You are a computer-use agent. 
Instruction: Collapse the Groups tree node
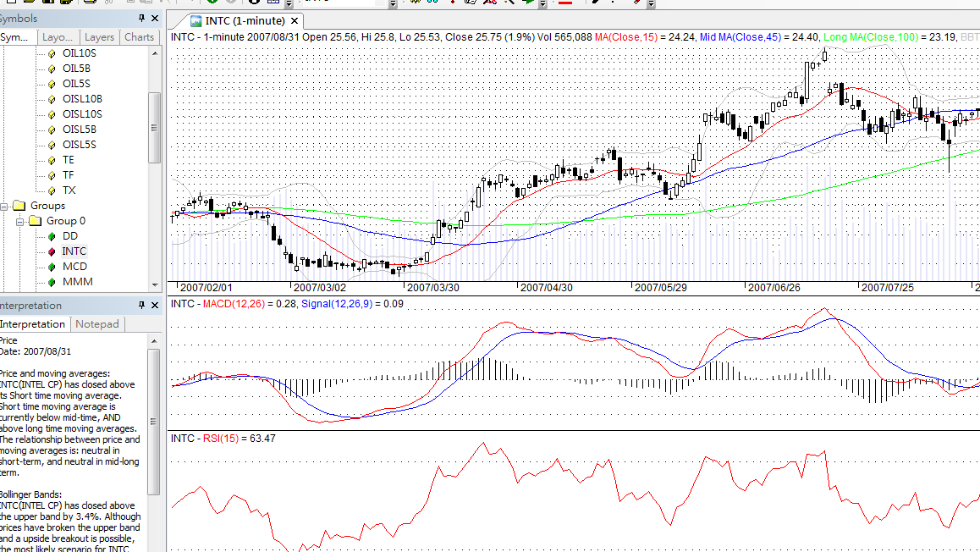point(3,207)
